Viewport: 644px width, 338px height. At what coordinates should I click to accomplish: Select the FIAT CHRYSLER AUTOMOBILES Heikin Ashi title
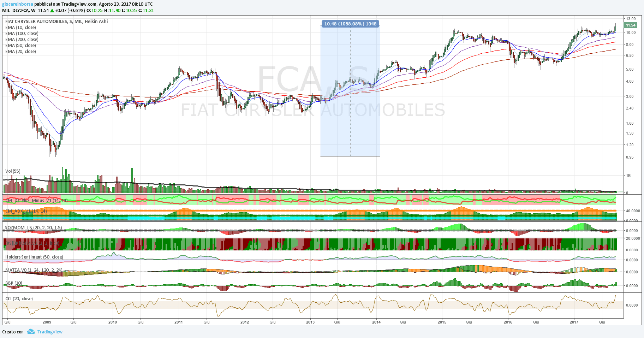coord(56,21)
